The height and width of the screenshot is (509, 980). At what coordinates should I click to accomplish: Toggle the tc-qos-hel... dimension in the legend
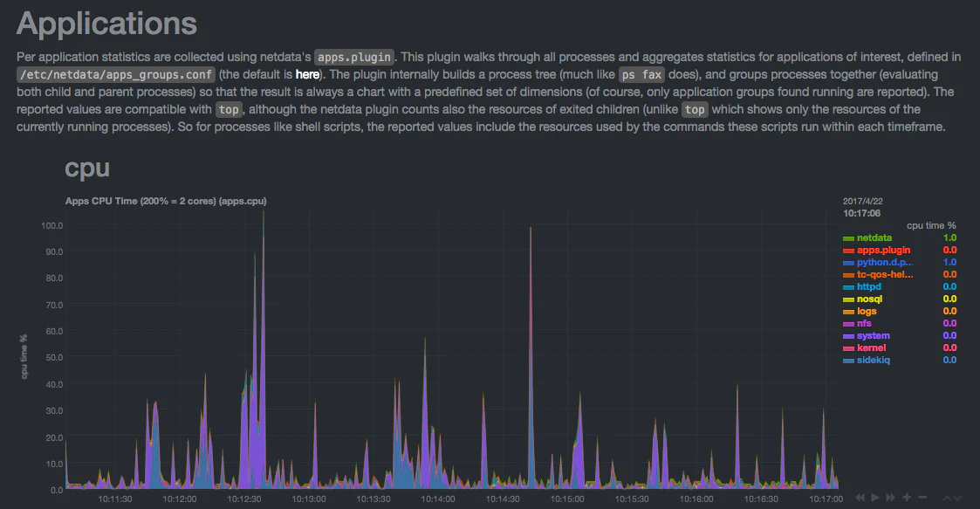(884, 274)
